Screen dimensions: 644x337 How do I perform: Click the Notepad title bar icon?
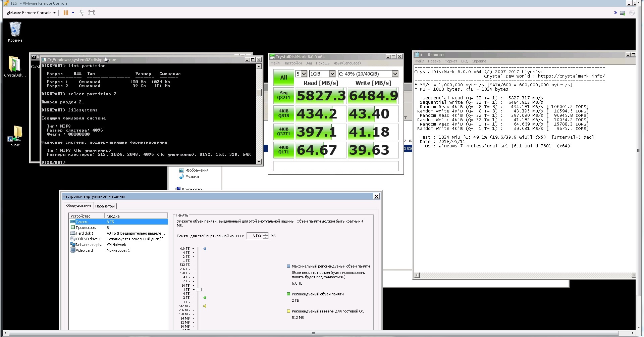coord(417,55)
